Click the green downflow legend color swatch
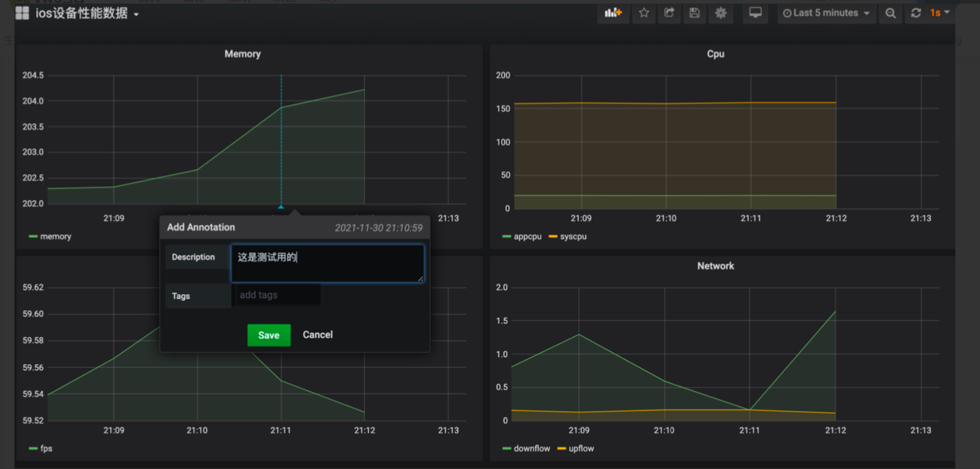The width and height of the screenshot is (980, 469). 507,449
